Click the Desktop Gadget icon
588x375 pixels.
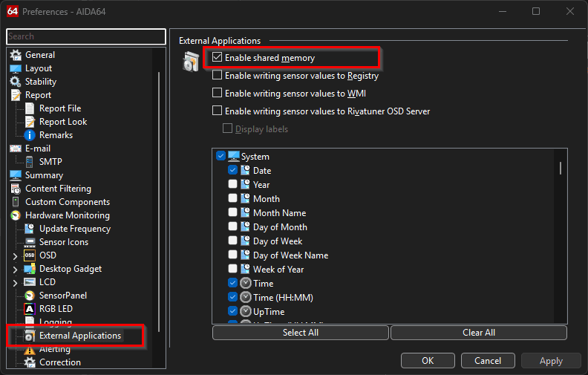[30, 269]
